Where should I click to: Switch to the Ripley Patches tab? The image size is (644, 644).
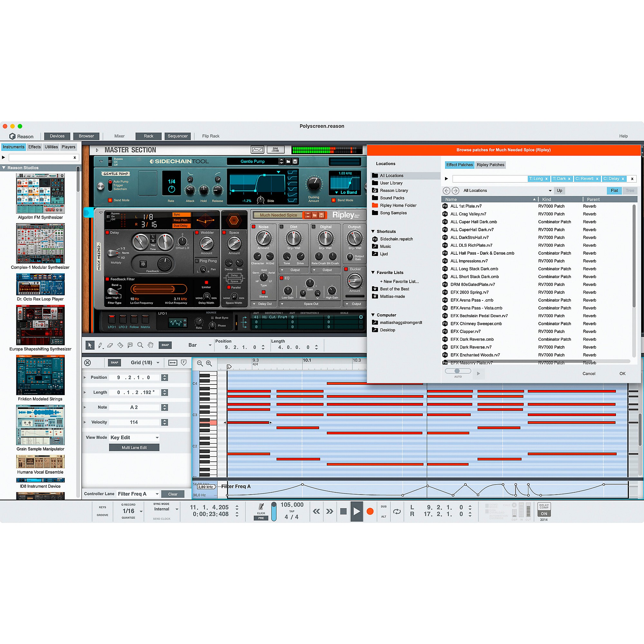click(x=490, y=165)
